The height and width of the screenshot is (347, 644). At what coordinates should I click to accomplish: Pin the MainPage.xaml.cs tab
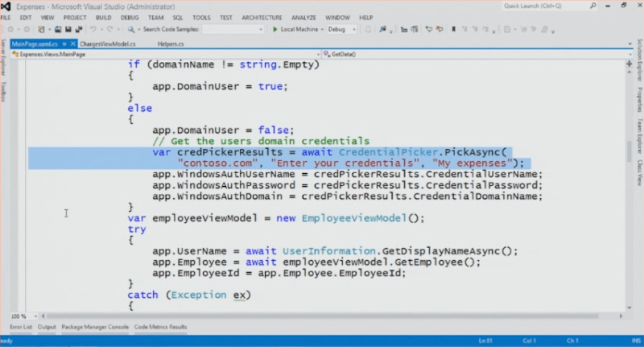tap(64, 43)
